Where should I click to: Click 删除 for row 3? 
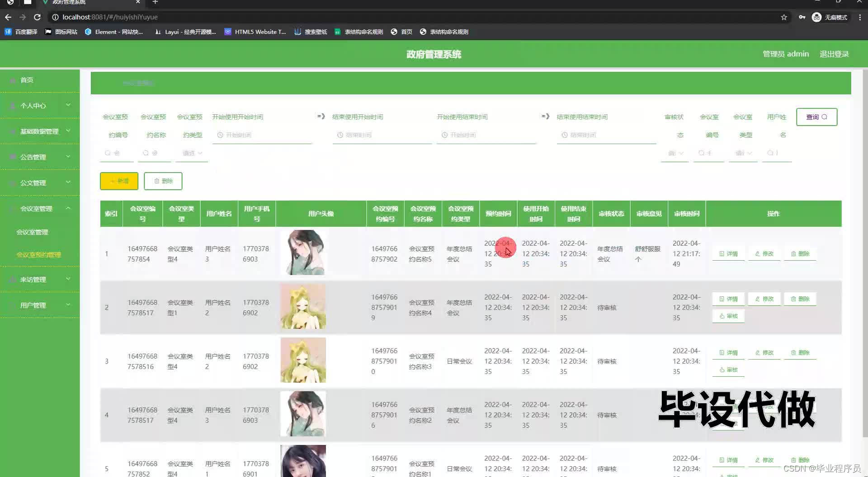(800, 353)
